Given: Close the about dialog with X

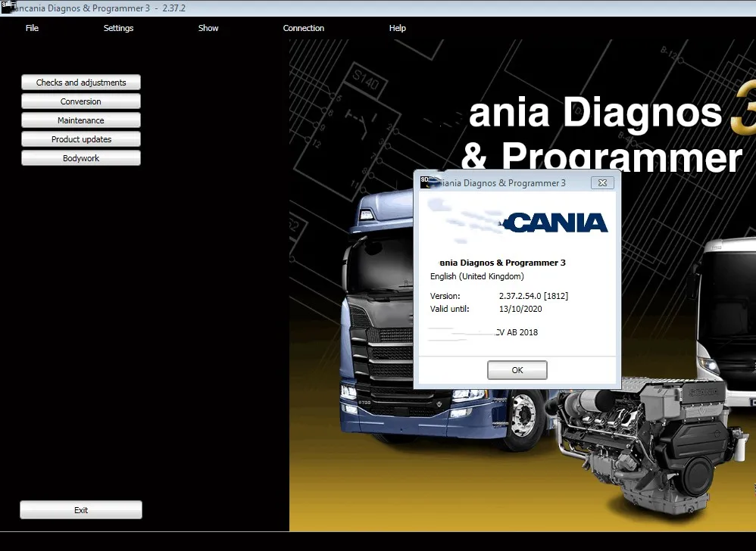Looking at the screenshot, I should (602, 182).
